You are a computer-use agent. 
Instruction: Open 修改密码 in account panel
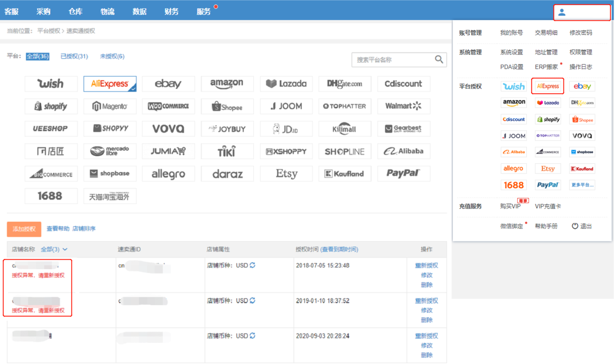tap(581, 32)
